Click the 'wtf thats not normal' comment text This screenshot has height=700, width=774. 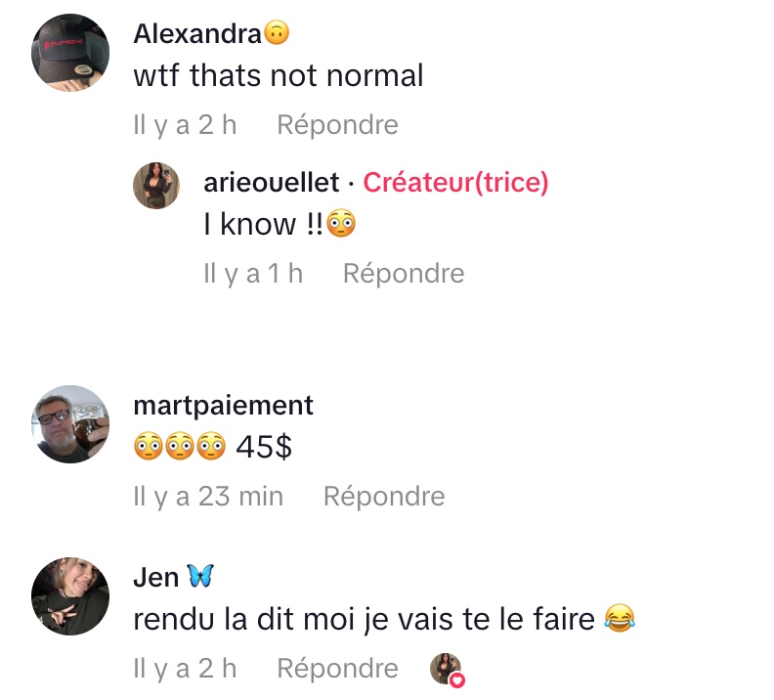point(279,75)
